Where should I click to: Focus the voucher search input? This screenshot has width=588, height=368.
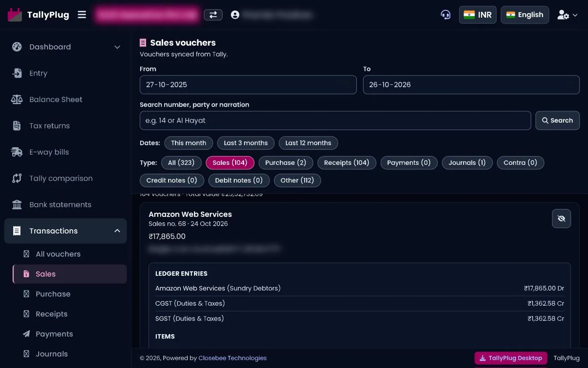(335, 121)
